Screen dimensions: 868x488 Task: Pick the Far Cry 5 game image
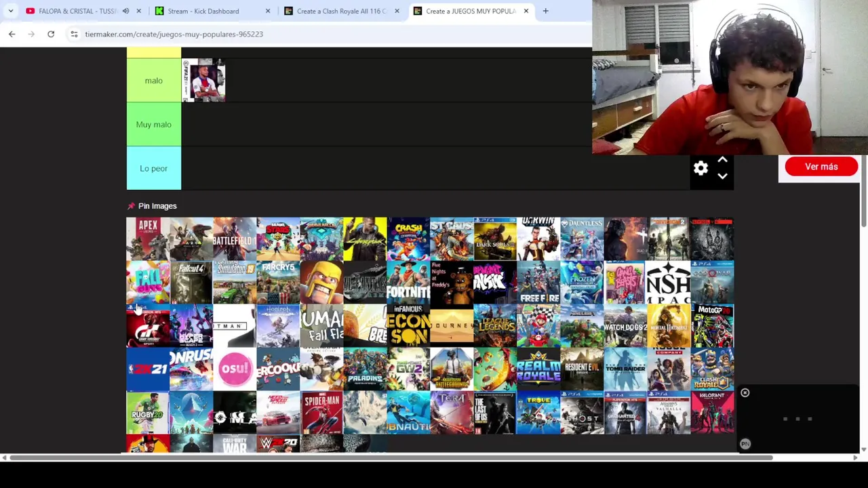278,283
